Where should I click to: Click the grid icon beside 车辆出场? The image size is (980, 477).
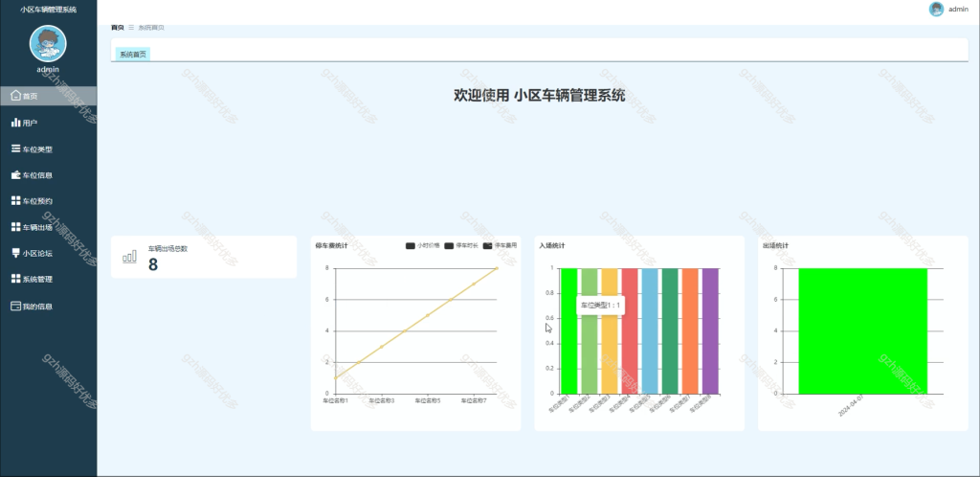(16, 227)
